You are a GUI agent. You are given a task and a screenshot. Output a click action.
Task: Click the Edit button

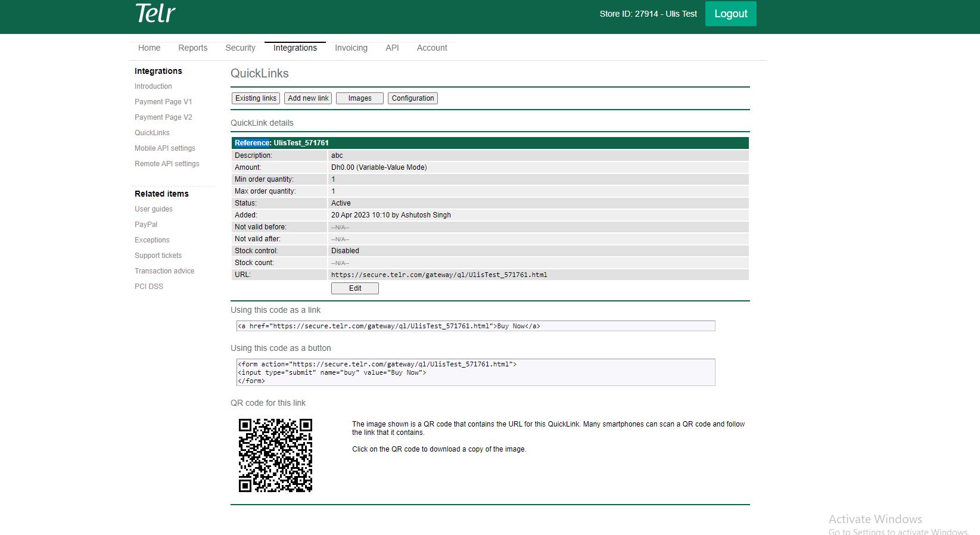click(355, 288)
